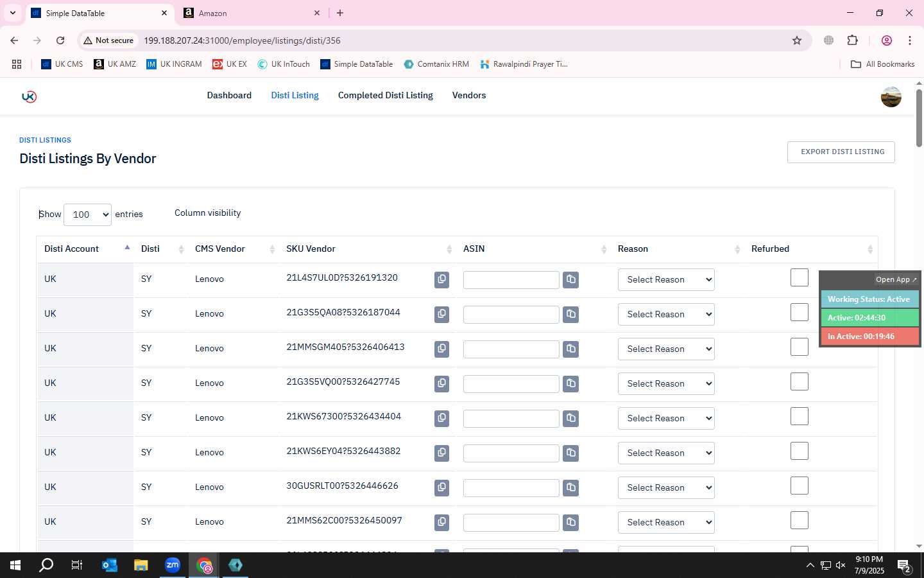Click paste ASIN icon in 30GUSRLT00?5326446626 row
Viewport: 924px width, 578px height.
(x=570, y=487)
